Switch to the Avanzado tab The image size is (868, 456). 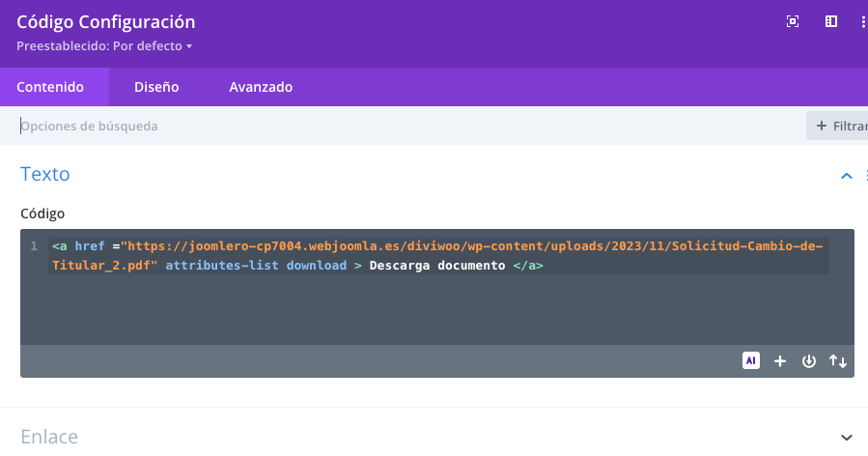pos(261,87)
